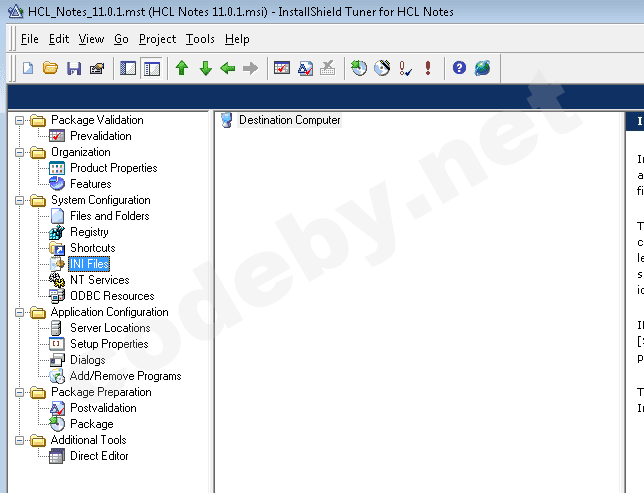
Task: Click the exclamation with checkmark toolbar icon
Action: point(405,68)
